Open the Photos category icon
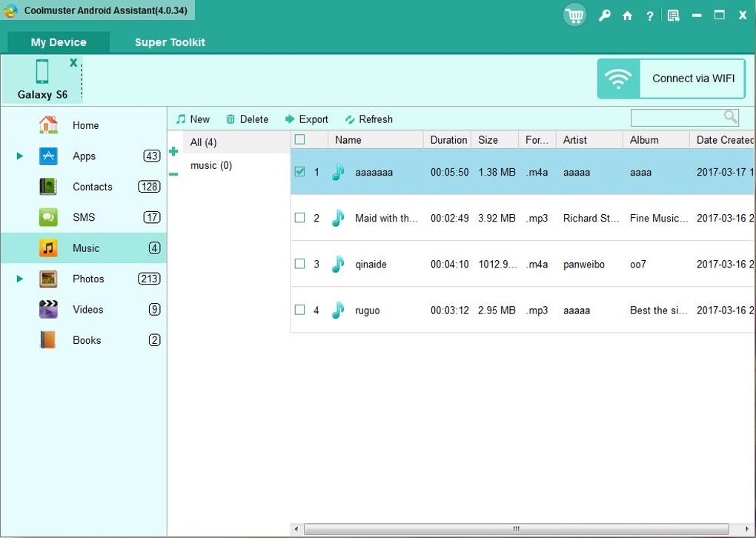Viewport: 756px width, 538px height. point(48,279)
